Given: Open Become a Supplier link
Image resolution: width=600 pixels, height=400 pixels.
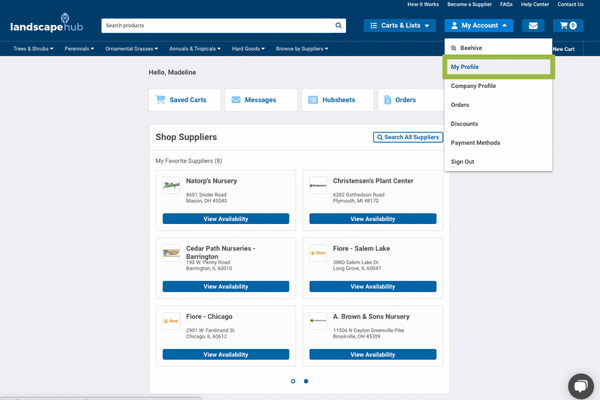Looking at the screenshot, I should point(470,4).
